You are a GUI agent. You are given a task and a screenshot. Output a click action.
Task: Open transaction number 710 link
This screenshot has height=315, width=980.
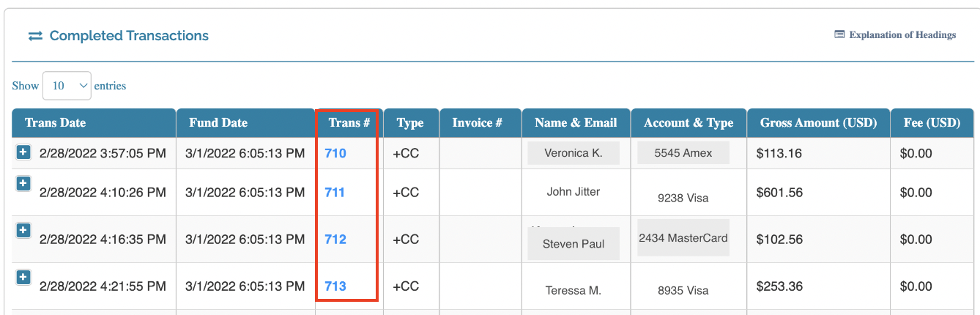click(335, 153)
